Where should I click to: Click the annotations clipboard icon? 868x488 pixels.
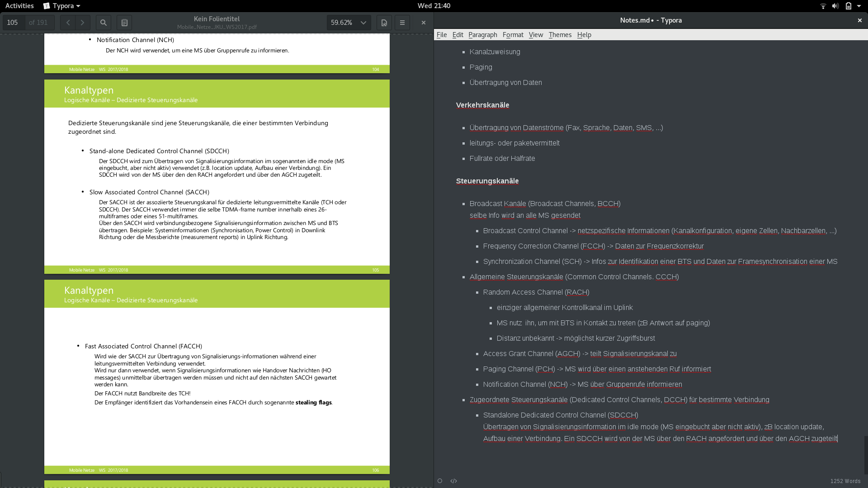[124, 23]
